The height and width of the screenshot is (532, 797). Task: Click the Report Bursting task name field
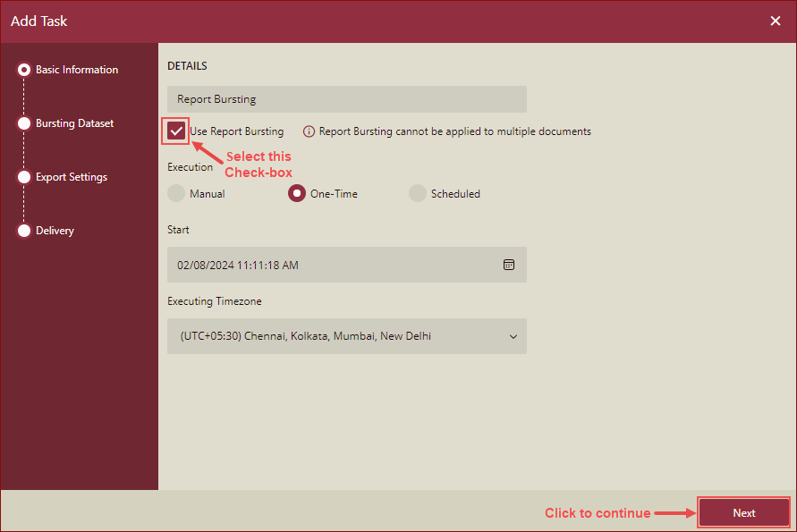coord(347,98)
